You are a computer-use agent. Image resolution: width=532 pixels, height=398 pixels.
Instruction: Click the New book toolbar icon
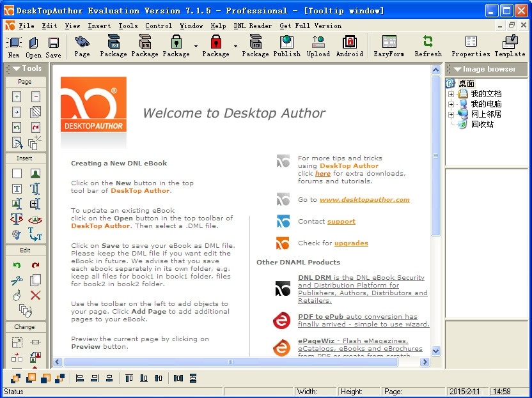click(14, 43)
